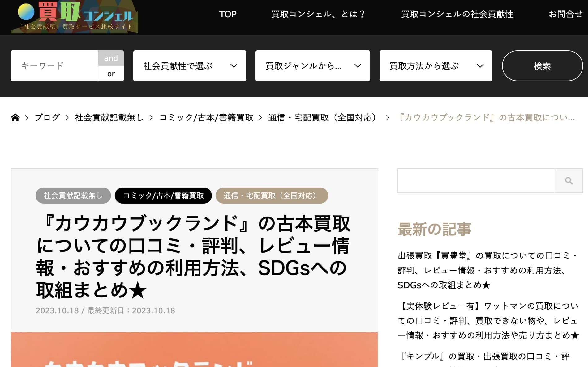This screenshot has height=367, width=588.
Task: Open the 買取ジャンルから dropdown
Action: click(x=313, y=66)
